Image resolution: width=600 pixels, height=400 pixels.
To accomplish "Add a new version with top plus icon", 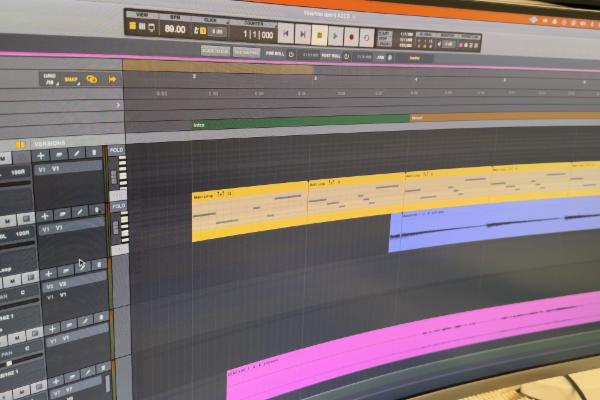I will point(41,155).
